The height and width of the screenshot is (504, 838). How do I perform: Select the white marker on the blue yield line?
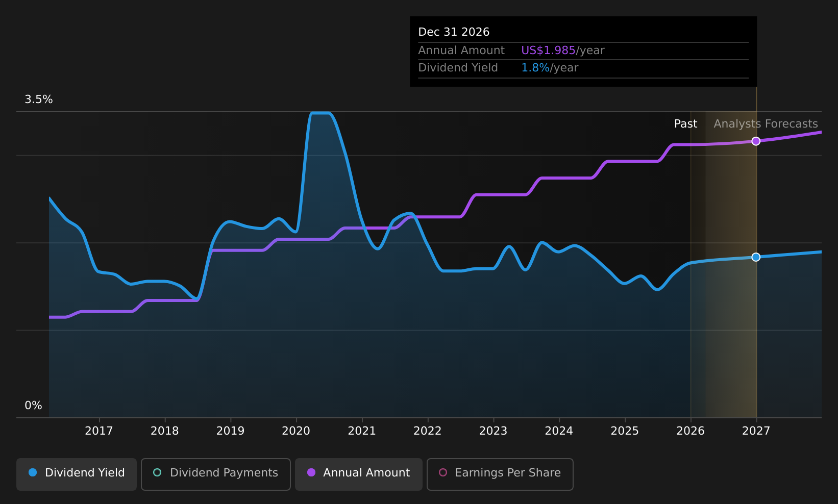click(x=756, y=257)
